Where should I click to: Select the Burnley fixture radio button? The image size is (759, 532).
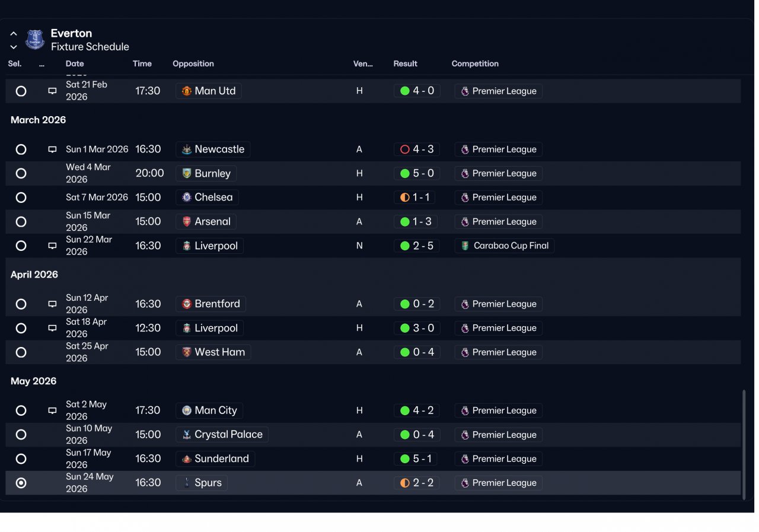coord(21,174)
